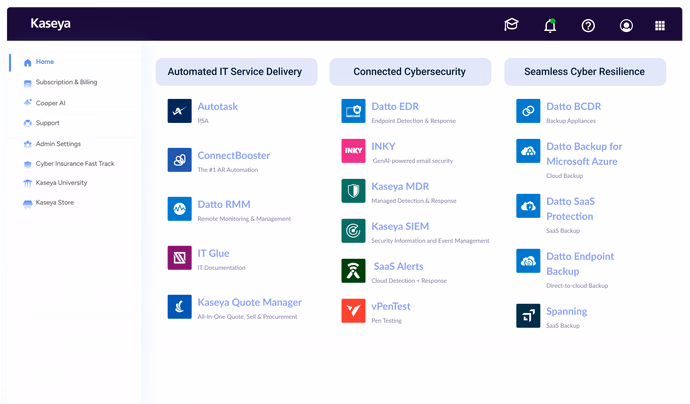Open Kaseya University graduation cap icon
690x404 pixels.
point(511,25)
